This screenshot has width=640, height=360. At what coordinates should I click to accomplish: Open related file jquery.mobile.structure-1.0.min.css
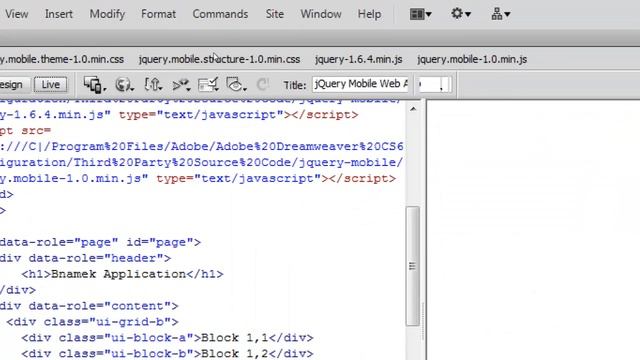220,59
